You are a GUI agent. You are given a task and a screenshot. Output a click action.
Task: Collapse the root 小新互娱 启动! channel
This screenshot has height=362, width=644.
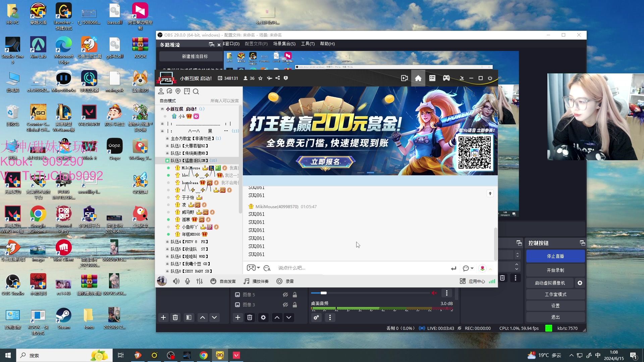coord(162,109)
